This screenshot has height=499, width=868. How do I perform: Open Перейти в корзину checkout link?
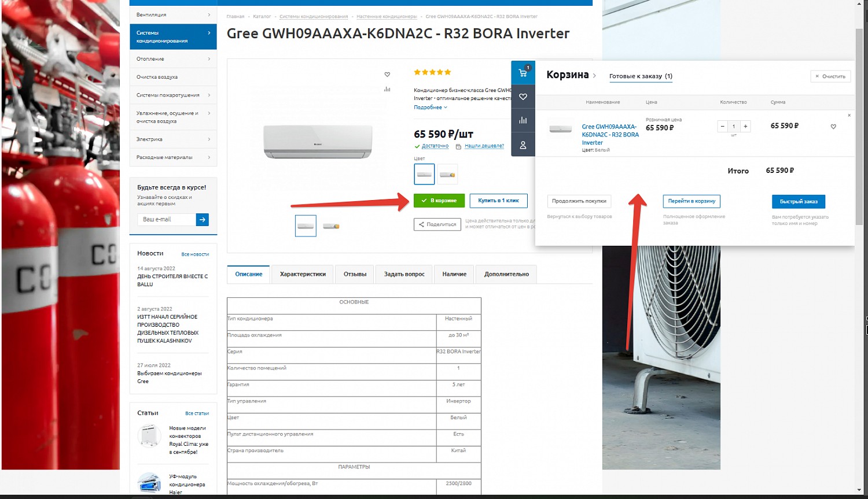coord(692,201)
